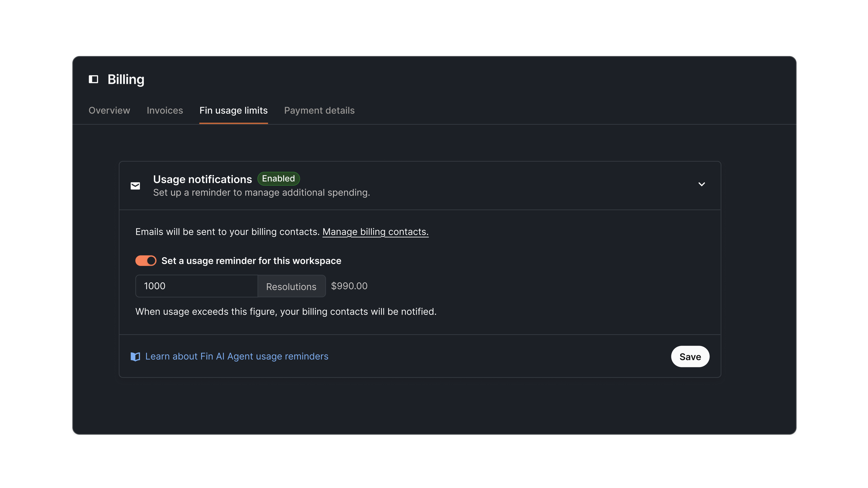Collapse the Usage notifications section chevron
The height and width of the screenshot is (488, 868).
(x=702, y=184)
